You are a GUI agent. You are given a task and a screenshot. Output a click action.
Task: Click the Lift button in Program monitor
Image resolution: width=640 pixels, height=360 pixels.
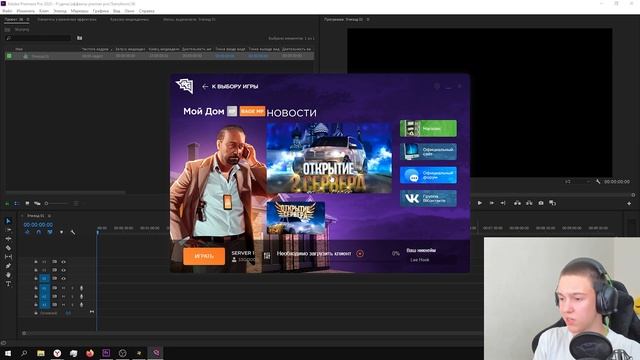[517, 203]
